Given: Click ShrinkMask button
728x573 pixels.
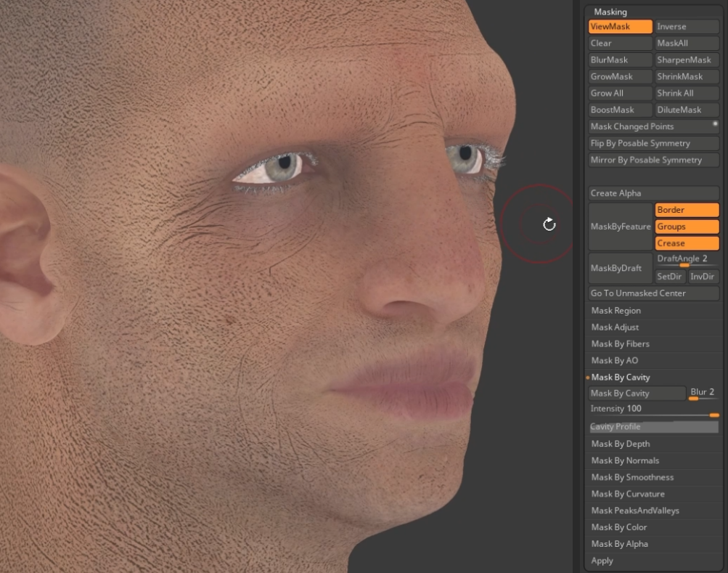Looking at the screenshot, I should (687, 77).
